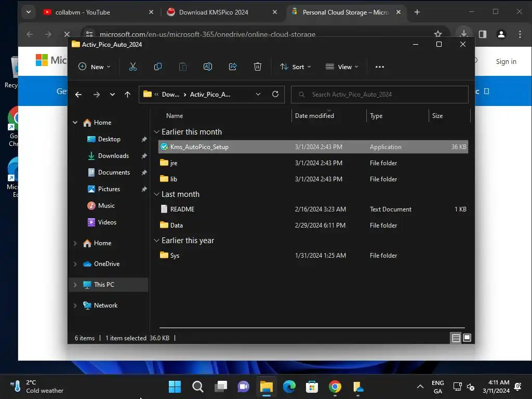Open the New item dropdown
Viewport: 532px width, 399px height.
pos(95,67)
